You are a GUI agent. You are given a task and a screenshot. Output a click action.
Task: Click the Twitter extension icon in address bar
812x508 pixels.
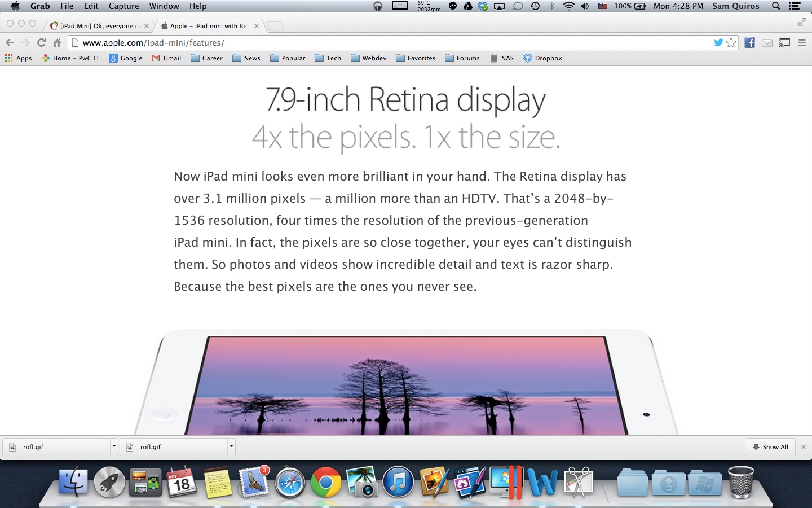click(x=718, y=42)
